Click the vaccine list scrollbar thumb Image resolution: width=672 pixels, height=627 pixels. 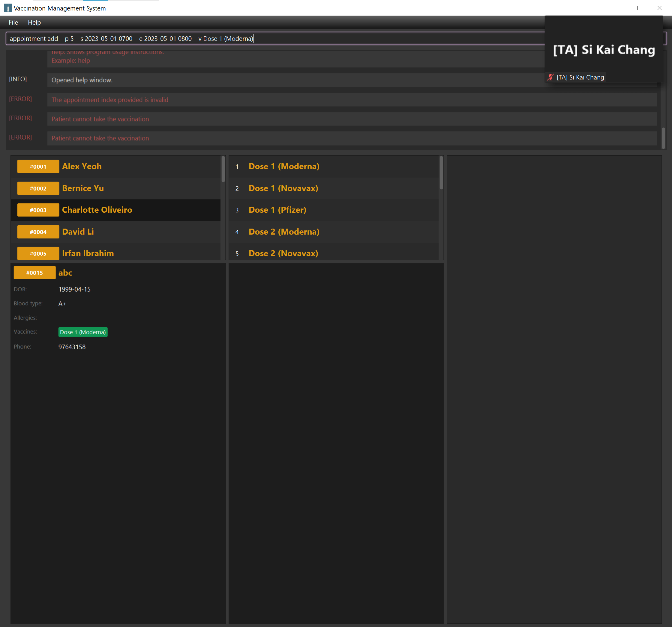click(x=441, y=173)
